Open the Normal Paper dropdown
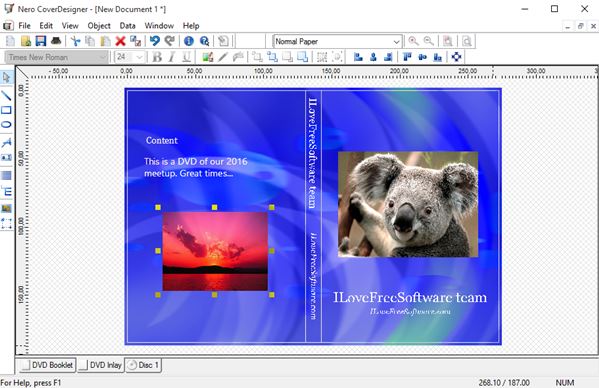 pos(337,41)
